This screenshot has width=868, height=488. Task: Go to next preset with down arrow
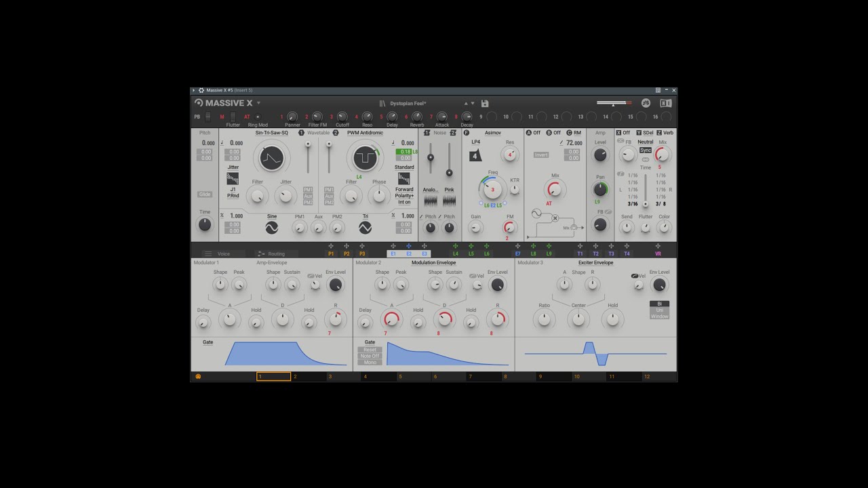click(472, 104)
